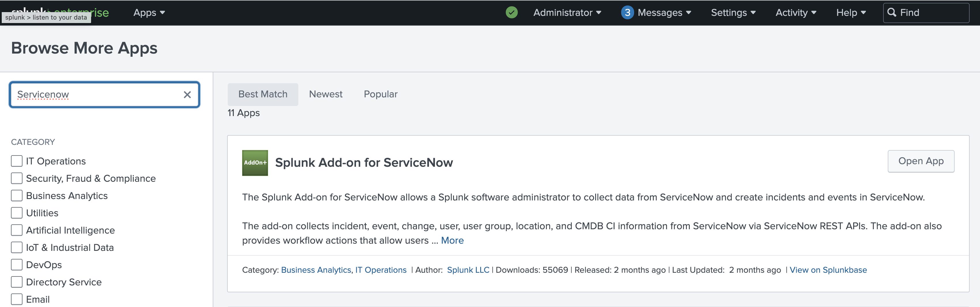Image resolution: width=980 pixels, height=307 pixels.
Task: Switch to the Newest sorting tab
Action: 326,94
